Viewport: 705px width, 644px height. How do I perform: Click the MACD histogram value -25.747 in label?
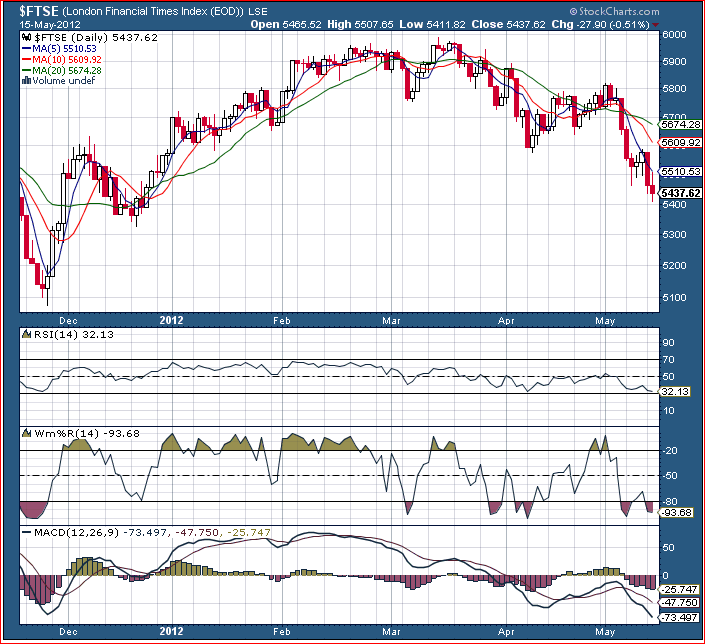point(249,532)
